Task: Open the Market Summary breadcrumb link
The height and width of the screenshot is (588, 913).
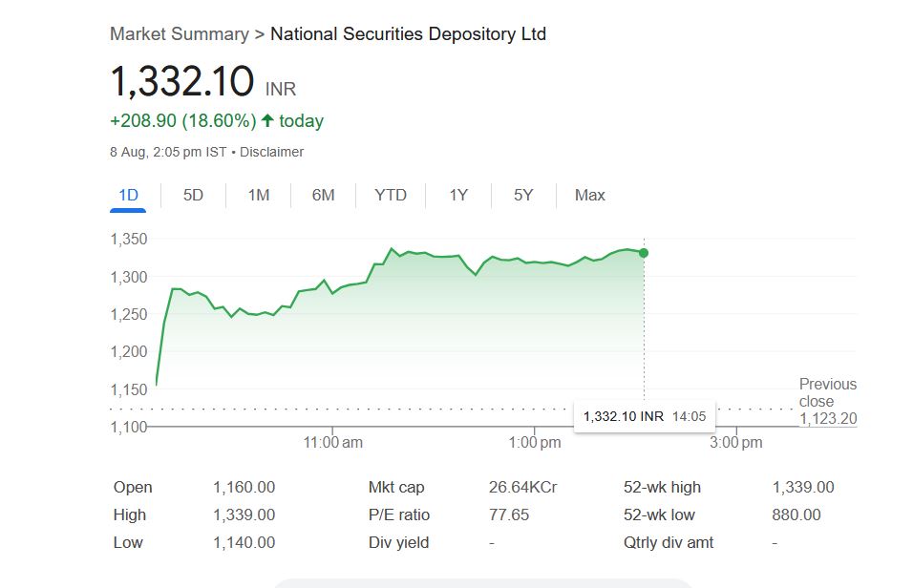Action: tap(179, 34)
